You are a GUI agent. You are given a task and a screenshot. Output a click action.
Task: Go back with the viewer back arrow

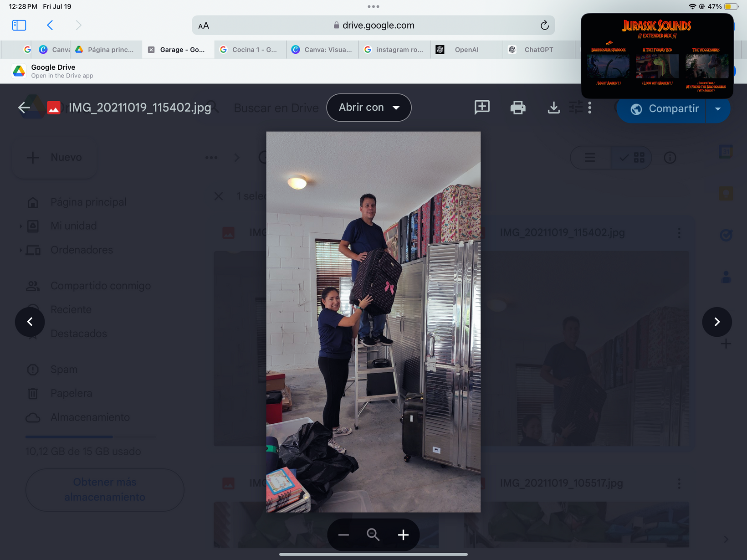pyautogui.click(x=24, y=108)
